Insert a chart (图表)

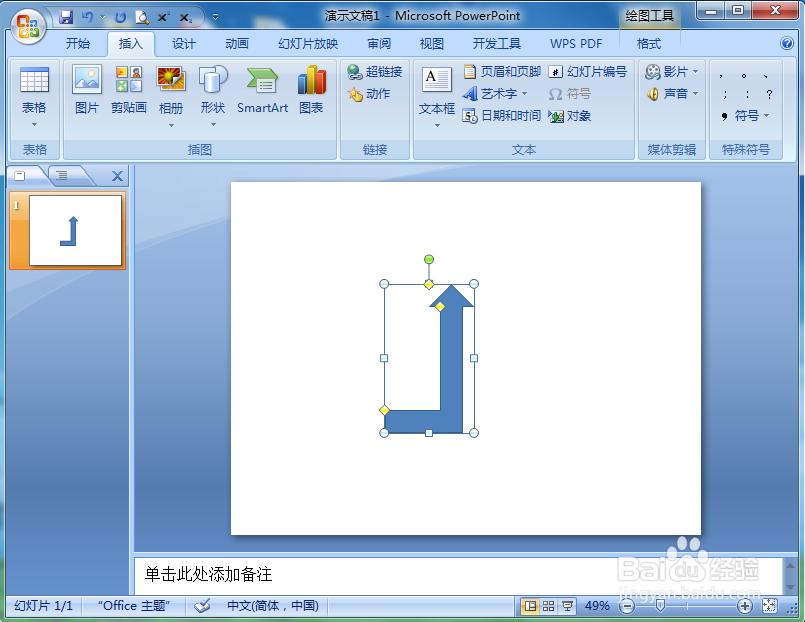pyautogui.click(x=312, y=90)
